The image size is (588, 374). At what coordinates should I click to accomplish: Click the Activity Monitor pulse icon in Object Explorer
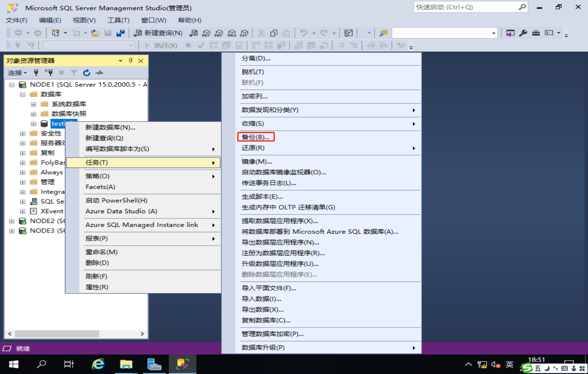[99, 73]
